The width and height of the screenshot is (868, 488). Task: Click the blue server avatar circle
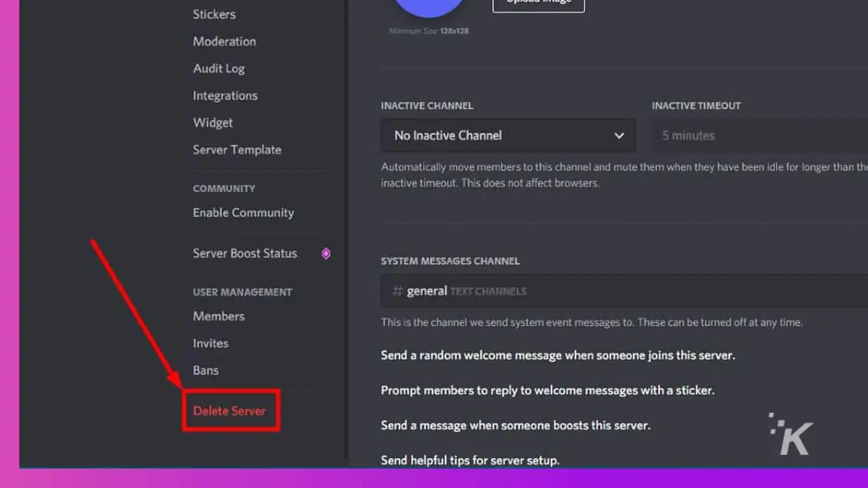coord(429,8)
